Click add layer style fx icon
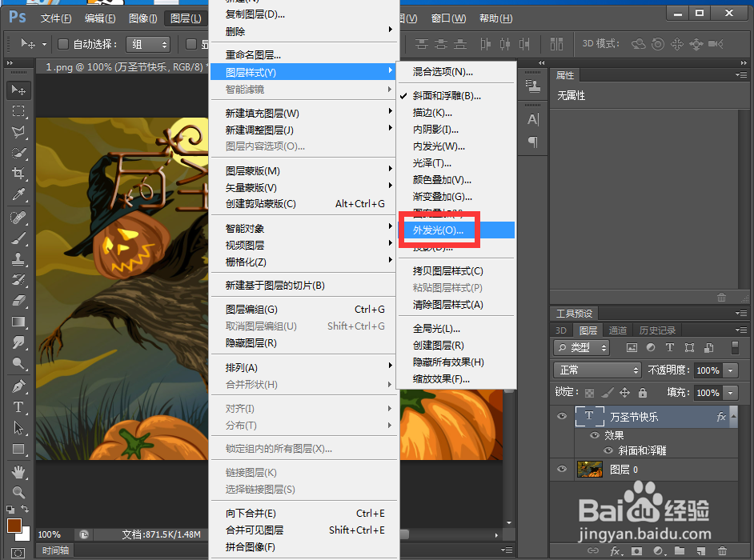 pyautogui.click(x=615, y=551)
